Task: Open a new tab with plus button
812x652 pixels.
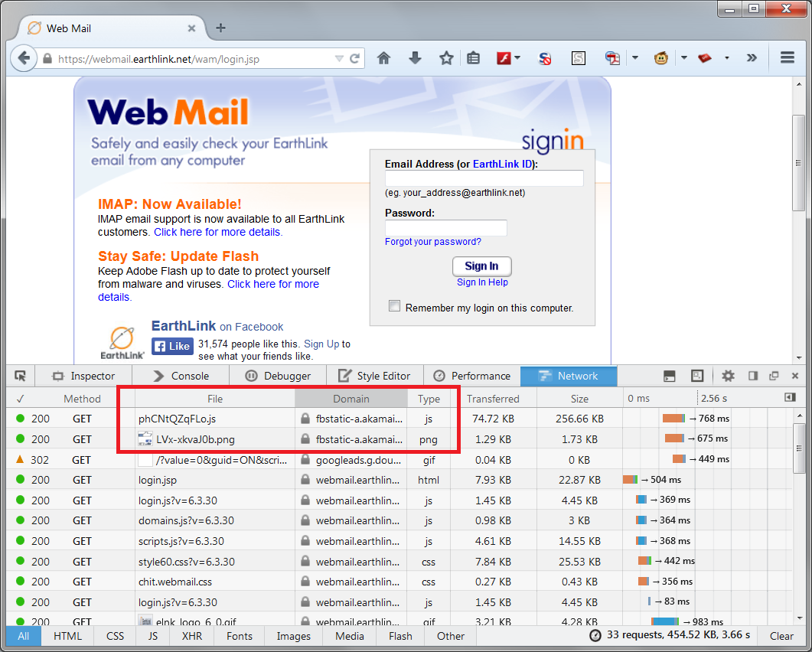Action: pos(220,28)
